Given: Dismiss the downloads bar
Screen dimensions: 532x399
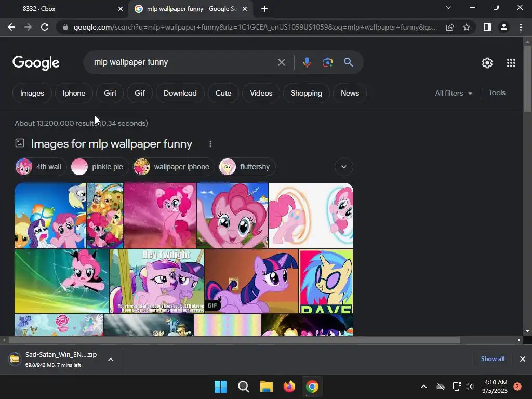Looking at the screenshot, I should click(523, 359).
